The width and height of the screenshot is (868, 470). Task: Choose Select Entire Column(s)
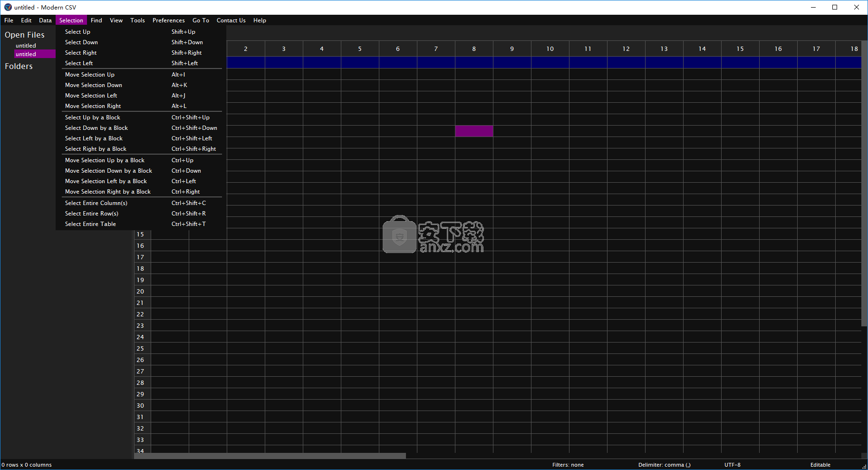tap(142, 203)
